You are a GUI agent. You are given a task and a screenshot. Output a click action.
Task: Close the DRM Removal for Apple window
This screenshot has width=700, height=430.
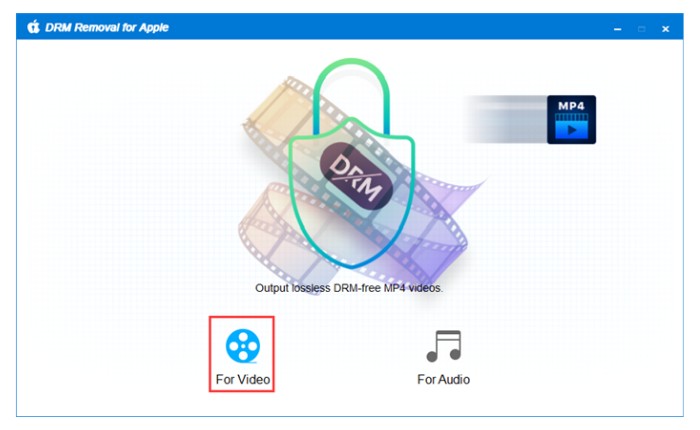tap(665, 29)
